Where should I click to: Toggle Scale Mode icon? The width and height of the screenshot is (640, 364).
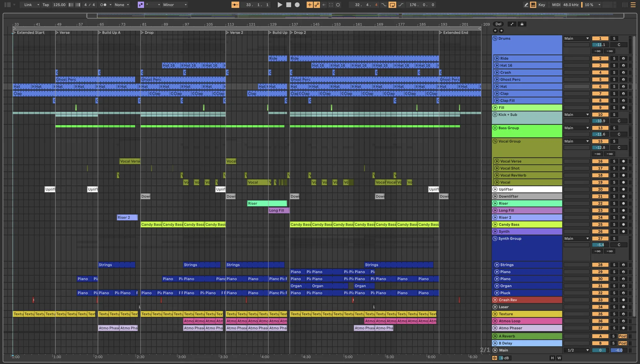[141, 5]
